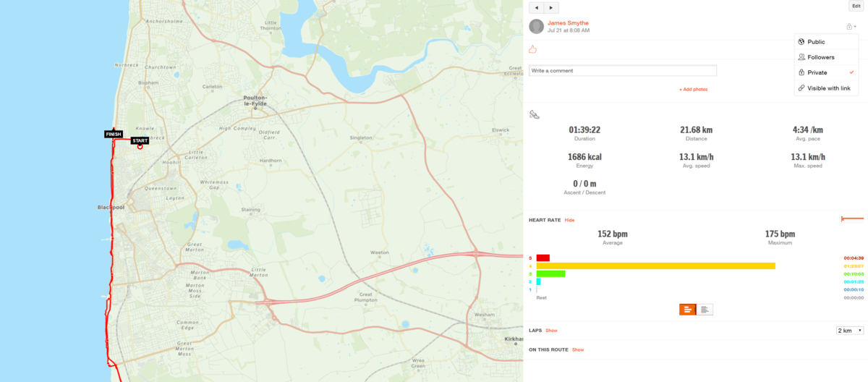Screen dimensions: 868x382
Task: Hide the Heart Rate section
Action: click(x=569, y=220)
